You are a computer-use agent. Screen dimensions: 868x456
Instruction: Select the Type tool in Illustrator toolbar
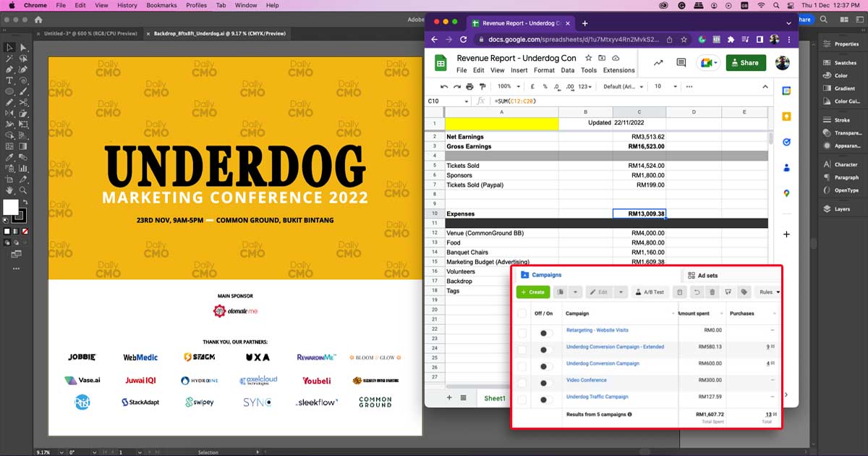click(x=9, y=80)
